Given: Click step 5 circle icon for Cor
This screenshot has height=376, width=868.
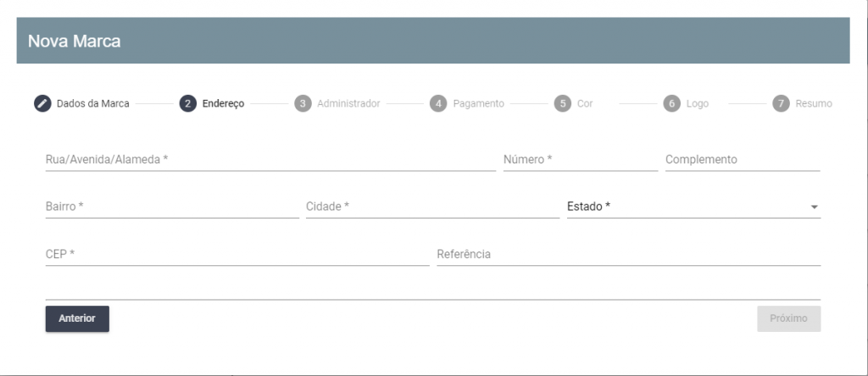Looking at the screenshot, I should pyautogui.click(x=563, y=103).
